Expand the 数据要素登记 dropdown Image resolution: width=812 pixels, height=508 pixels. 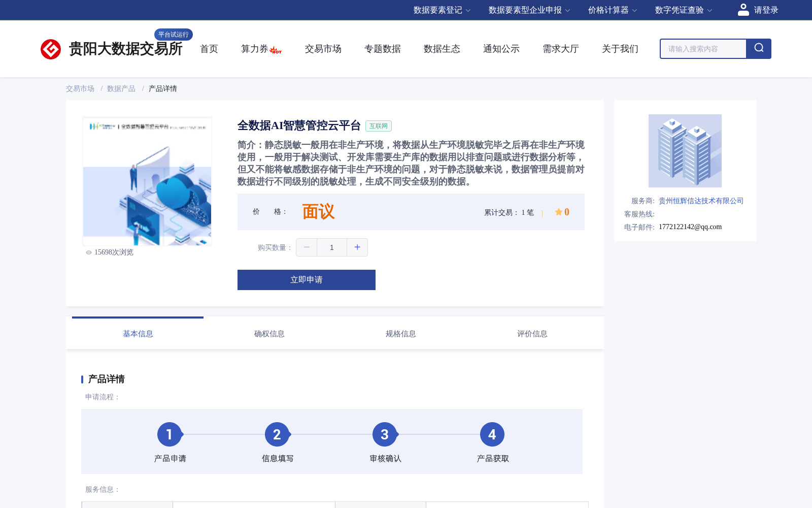click(442, 10)
